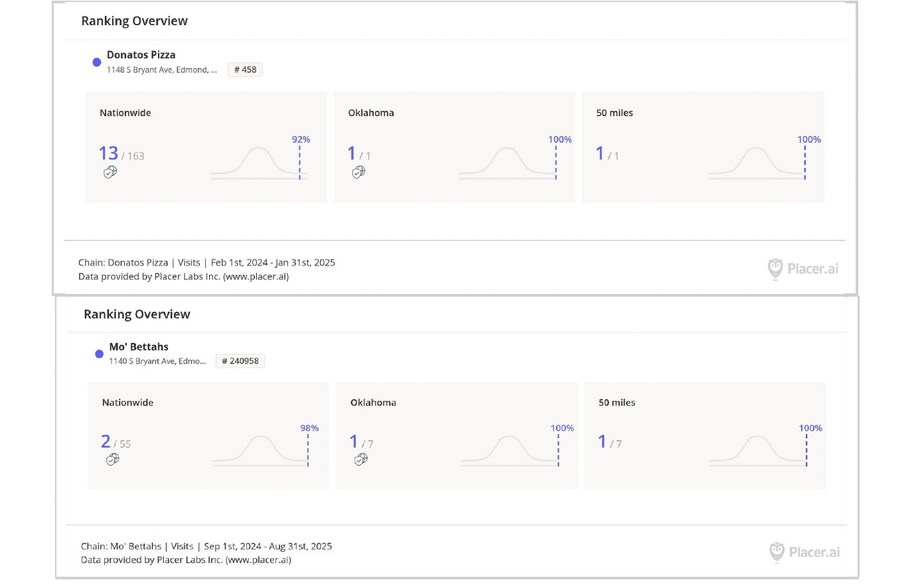Click the badge icon under Mo' Bettahs Oklahoma rank
The height and width of the screenshot is (588, 924).
point(360,459)
